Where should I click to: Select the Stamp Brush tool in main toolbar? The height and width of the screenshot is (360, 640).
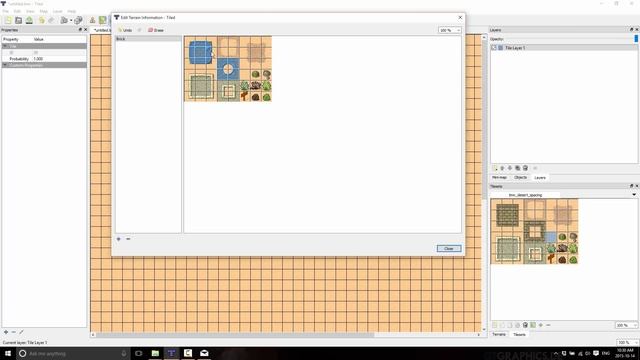point(92,20)
